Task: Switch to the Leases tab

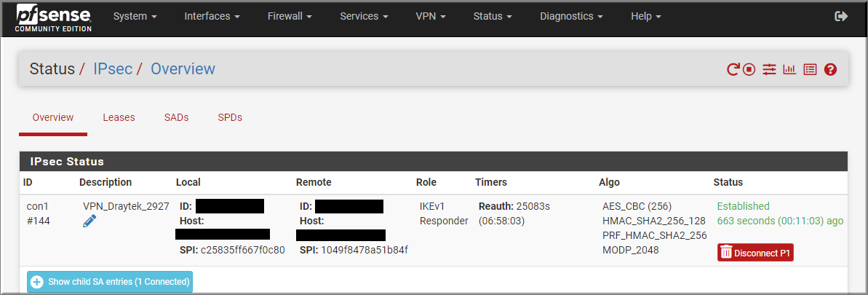Action: pos(119,117)
